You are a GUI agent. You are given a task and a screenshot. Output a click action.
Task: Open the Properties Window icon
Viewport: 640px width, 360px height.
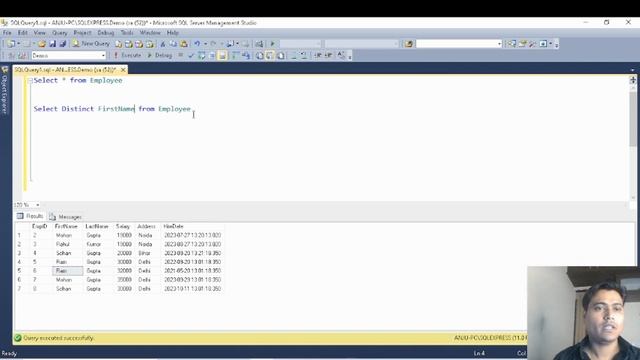coord(522,44)
